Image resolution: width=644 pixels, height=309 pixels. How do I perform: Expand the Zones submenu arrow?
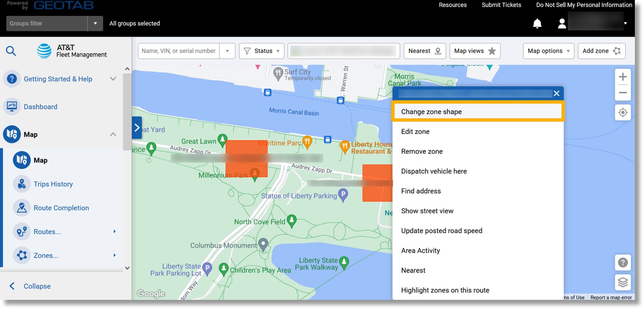pos(114,255)
